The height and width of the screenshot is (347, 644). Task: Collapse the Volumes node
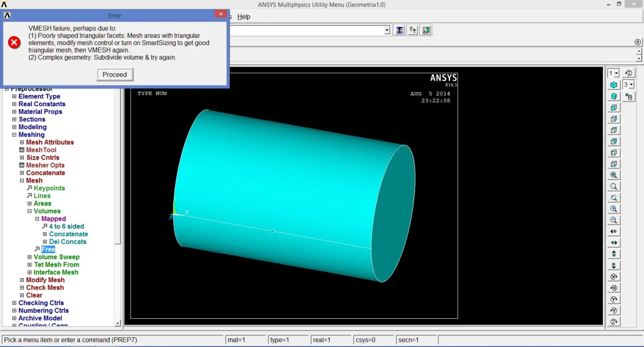30,211
